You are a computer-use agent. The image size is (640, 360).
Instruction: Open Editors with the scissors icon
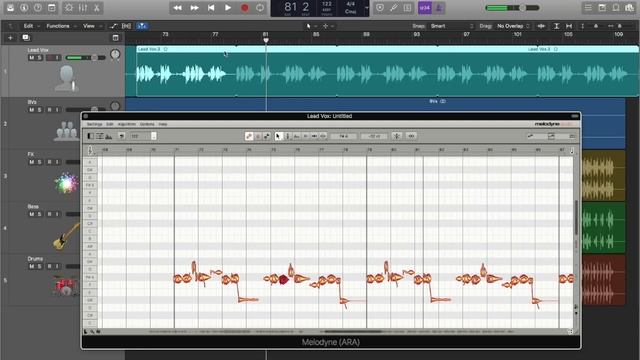click(97, 8)
